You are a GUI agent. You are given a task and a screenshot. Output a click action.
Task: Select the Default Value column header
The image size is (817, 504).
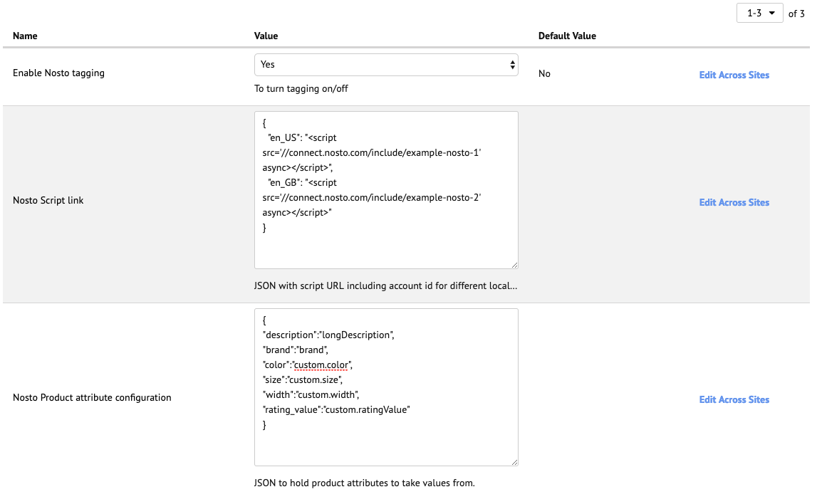(567, 36)
